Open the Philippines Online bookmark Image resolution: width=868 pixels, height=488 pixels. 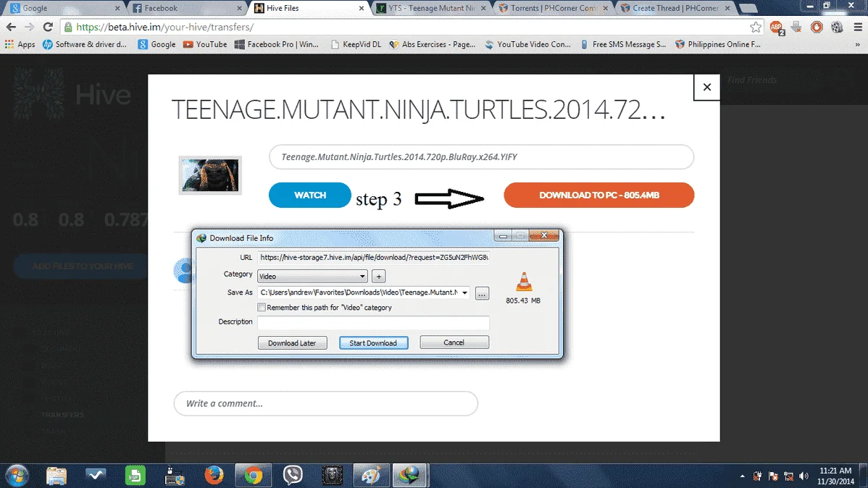[718, 44]
